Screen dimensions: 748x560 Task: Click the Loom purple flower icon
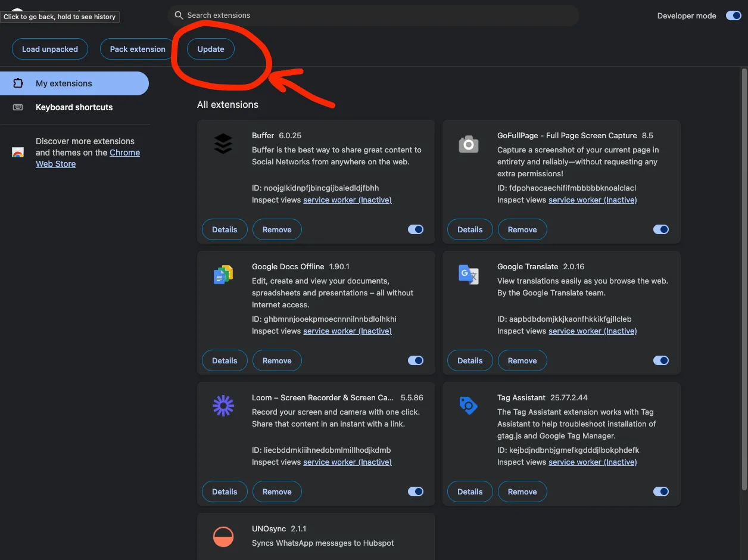[223, 405]
